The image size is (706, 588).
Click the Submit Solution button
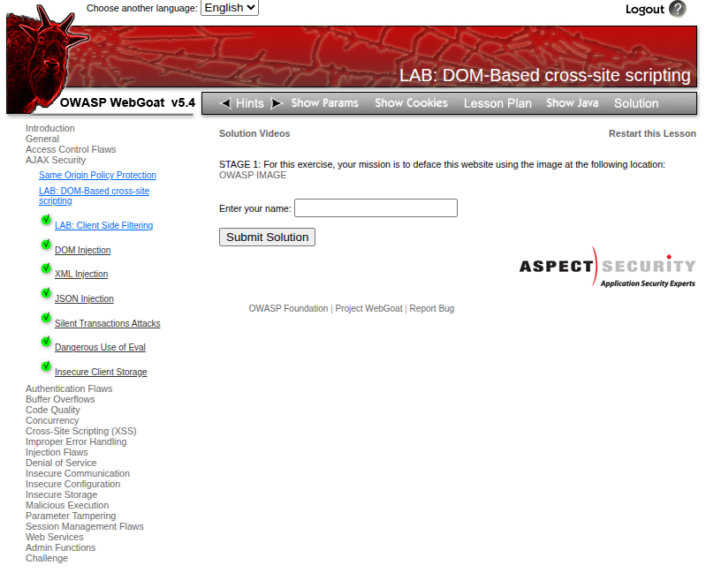(x=267, y=237)
